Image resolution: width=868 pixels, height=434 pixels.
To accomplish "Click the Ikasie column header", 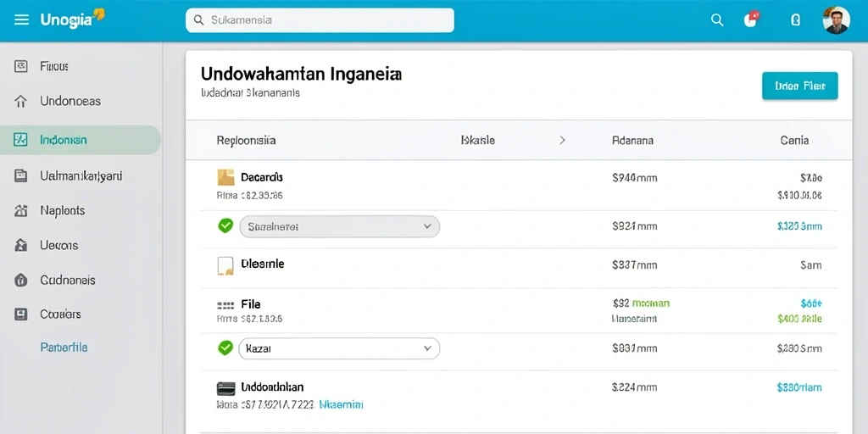I will click(x=477, y=141).
